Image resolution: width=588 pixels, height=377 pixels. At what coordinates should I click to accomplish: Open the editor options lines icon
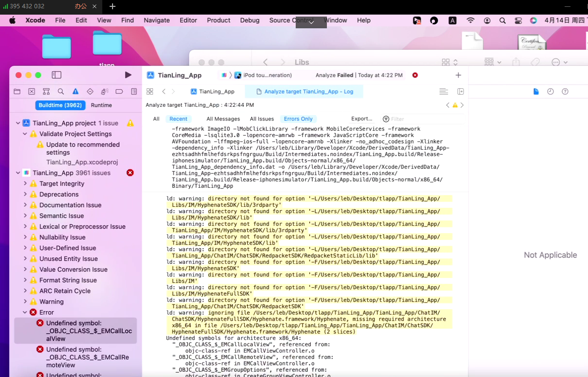point(443,92)
